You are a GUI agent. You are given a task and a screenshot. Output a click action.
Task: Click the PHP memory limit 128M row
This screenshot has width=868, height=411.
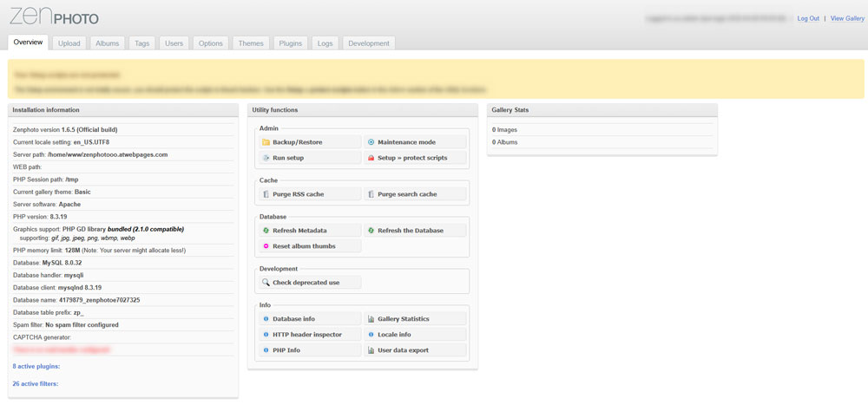coord(123,250)
